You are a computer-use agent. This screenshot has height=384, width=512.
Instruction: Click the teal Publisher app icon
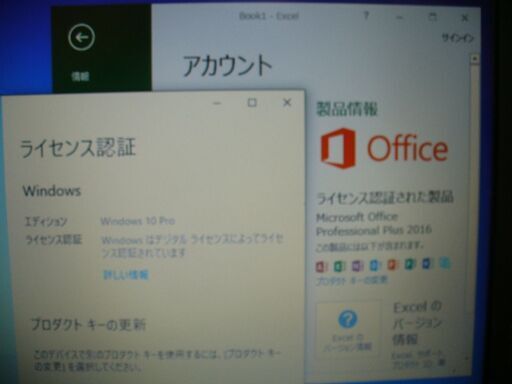click(x=410, y=264)
